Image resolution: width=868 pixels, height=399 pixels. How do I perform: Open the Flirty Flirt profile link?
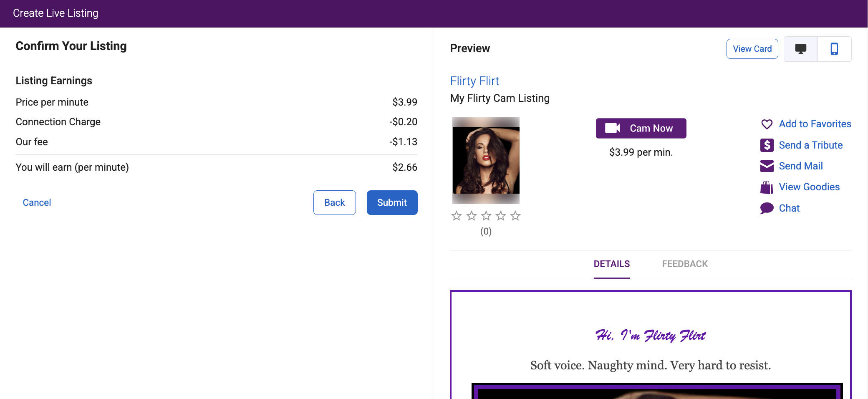click(474, 81)
